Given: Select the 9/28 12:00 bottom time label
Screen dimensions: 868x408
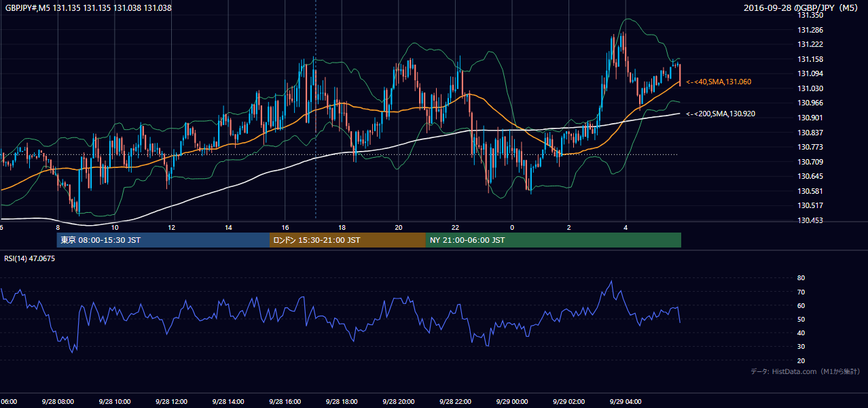Looking at the screenshot, I should tap(172, 402).
